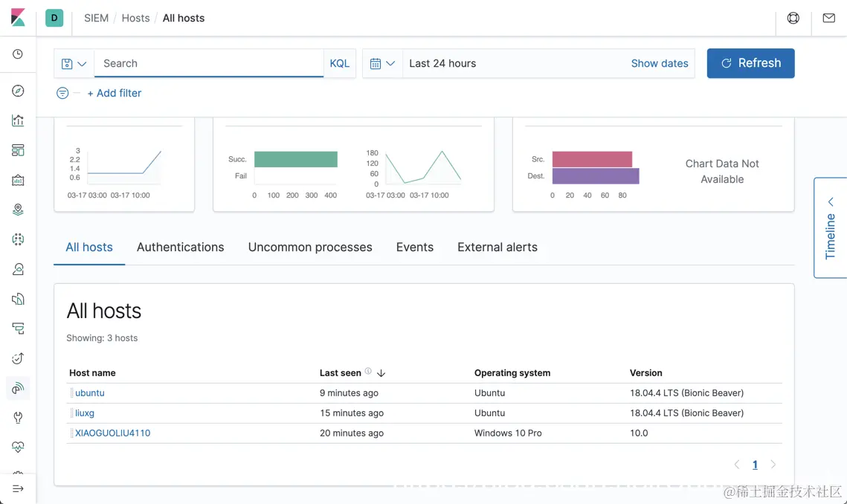The height and width of the screenshot is (504, 847).
Task: Open Dashboard icon in sidebar
Action: (x=18, y=150)
